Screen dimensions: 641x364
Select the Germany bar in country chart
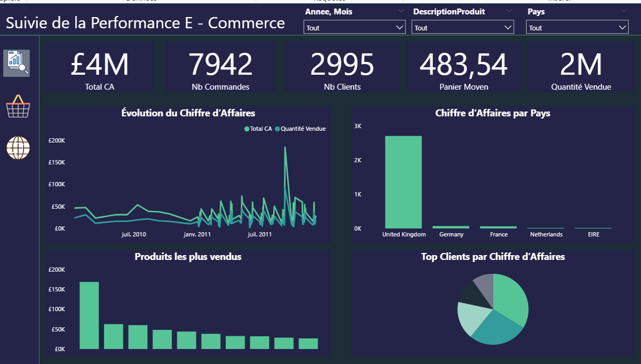pos(451,227)
